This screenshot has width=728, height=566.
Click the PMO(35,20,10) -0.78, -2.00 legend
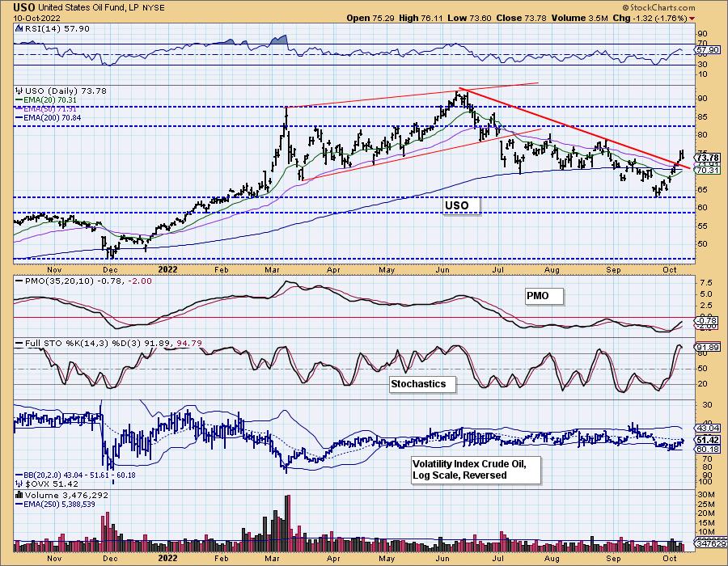(87, 281)
